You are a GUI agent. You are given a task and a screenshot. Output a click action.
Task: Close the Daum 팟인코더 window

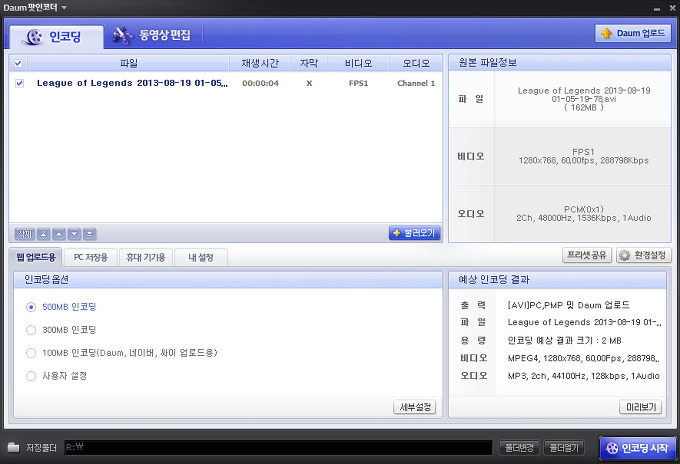(672, 8)
